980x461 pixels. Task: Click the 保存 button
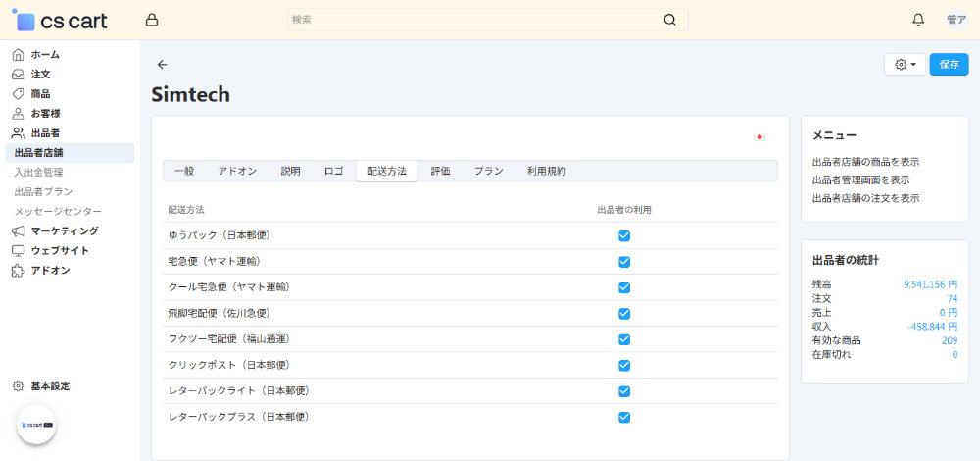tap(949, 65)
